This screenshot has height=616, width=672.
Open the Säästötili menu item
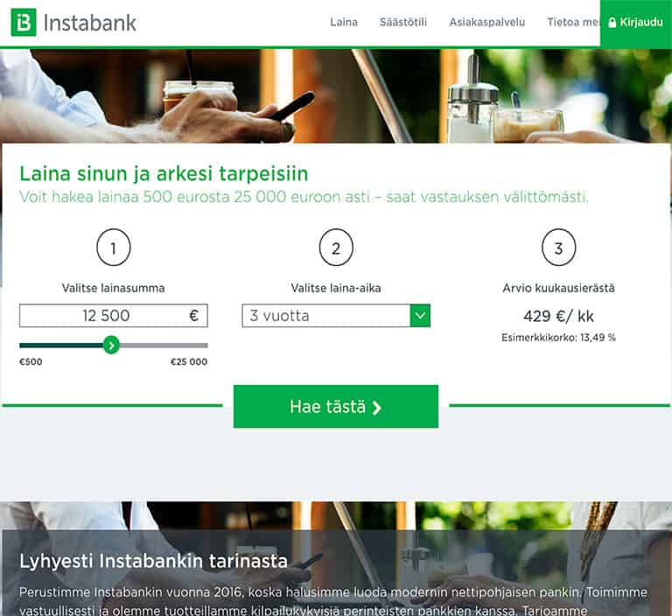click(x=403, y=22)
